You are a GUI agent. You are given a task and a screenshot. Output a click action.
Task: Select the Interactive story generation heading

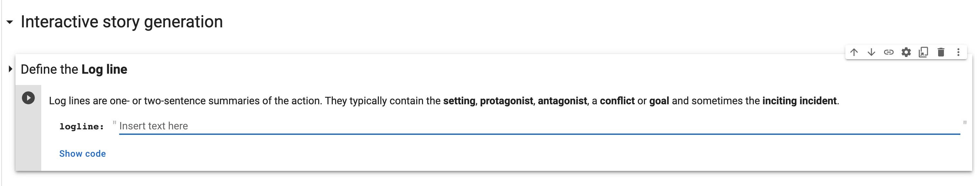[x=122, y=22]
